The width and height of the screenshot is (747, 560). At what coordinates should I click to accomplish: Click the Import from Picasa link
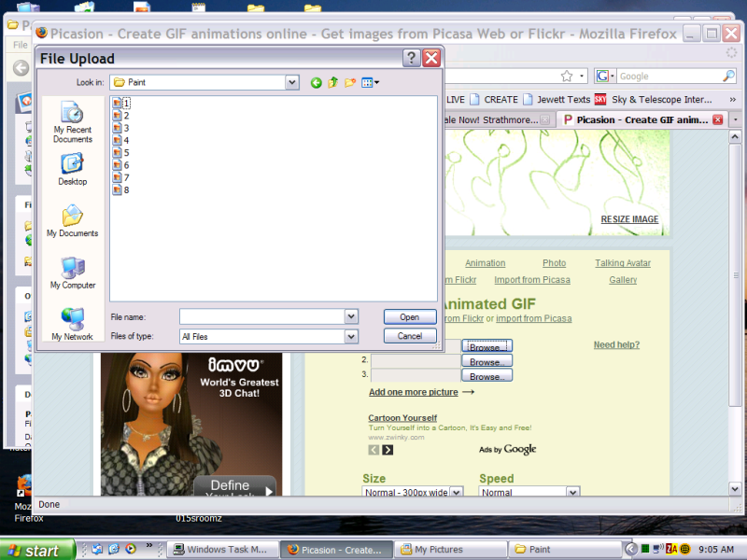pyautogui.click(x=532, y=279)
